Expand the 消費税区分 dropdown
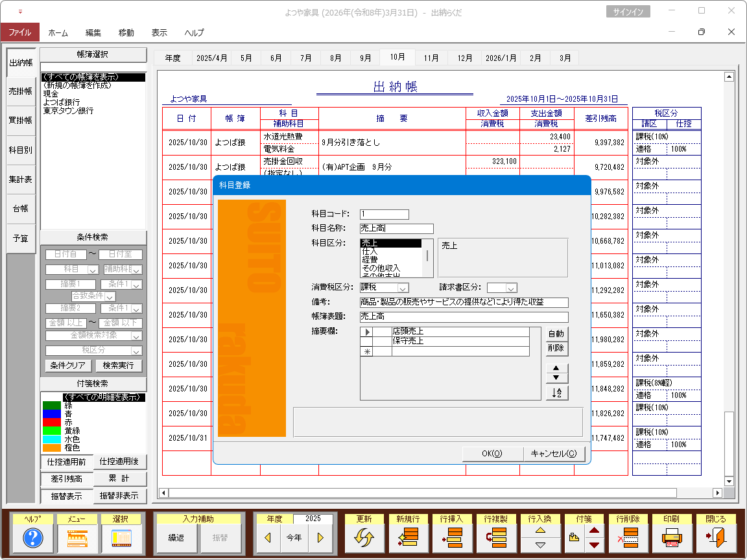 point(403,288)
